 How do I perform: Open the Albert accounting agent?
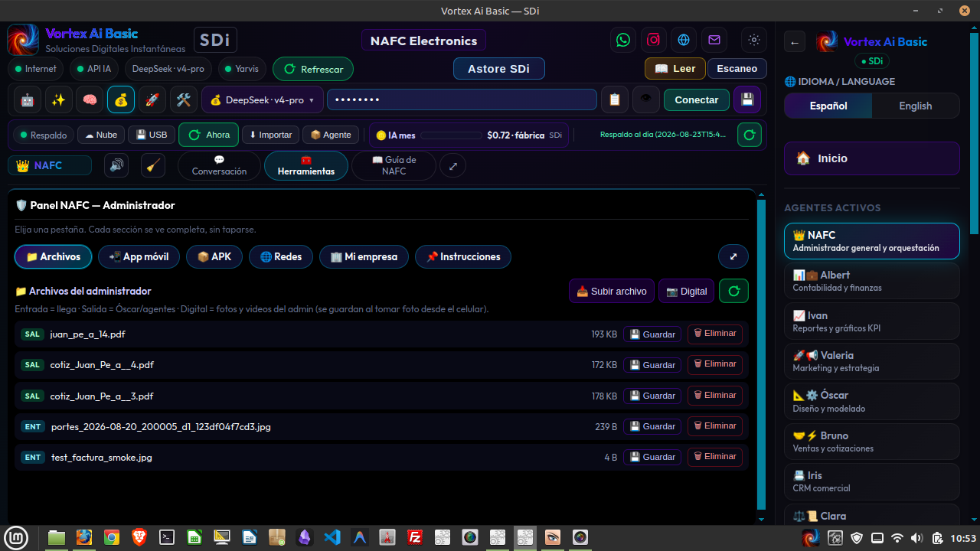(871, 281)
